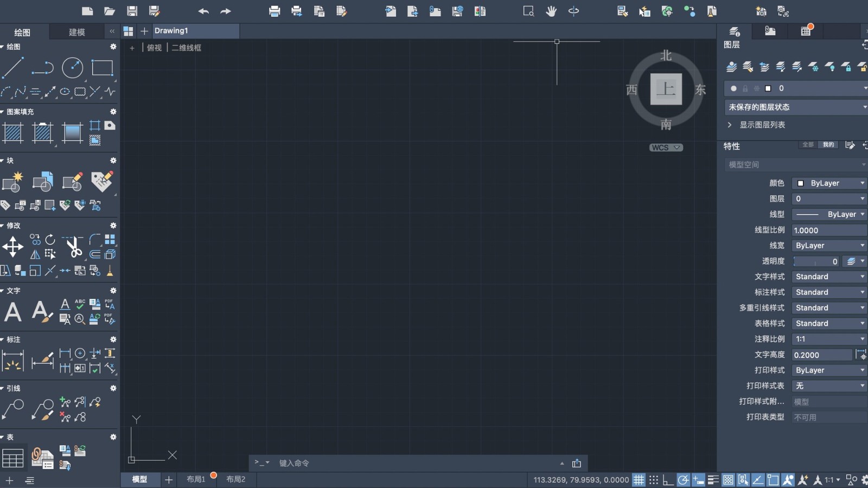Click the Undo arrow
The image size is (868, 488).
click(203, 11)
